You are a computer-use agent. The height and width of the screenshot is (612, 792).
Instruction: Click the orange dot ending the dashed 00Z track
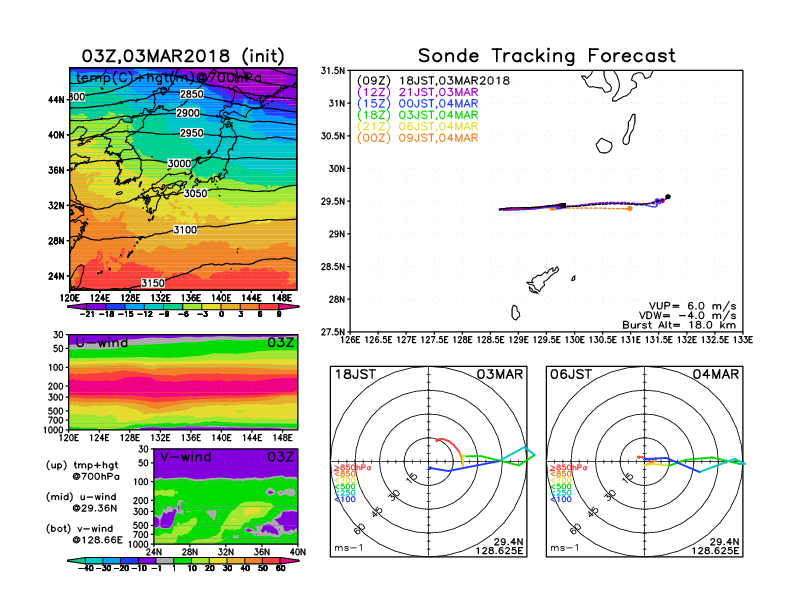[x=630, y=209]
